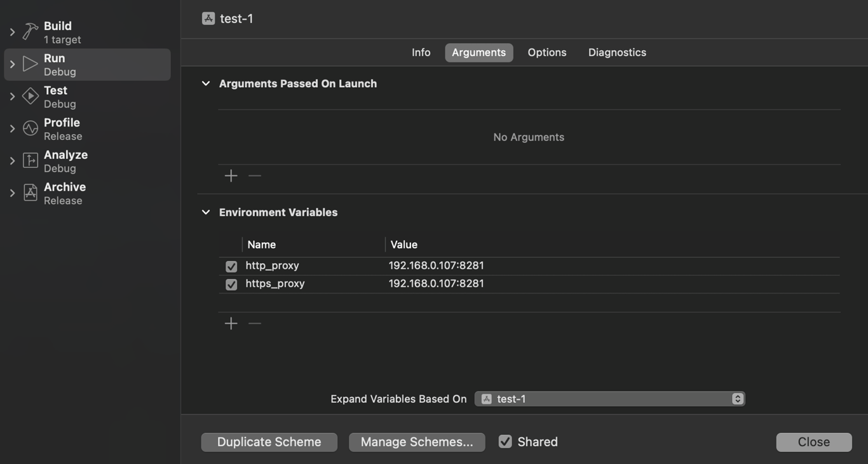Switch to the Info tab

tap(421, 53)
